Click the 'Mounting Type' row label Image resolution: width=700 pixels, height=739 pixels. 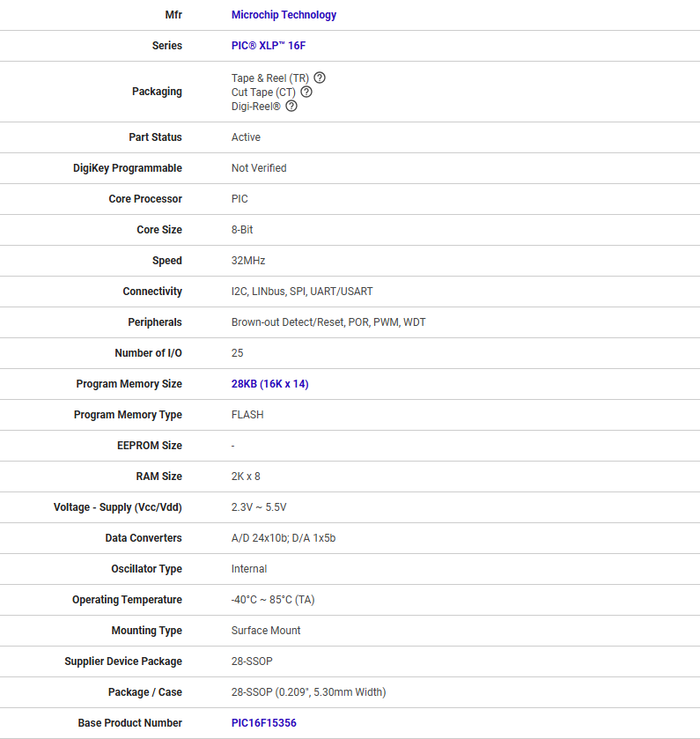click(x=146, y=630)
